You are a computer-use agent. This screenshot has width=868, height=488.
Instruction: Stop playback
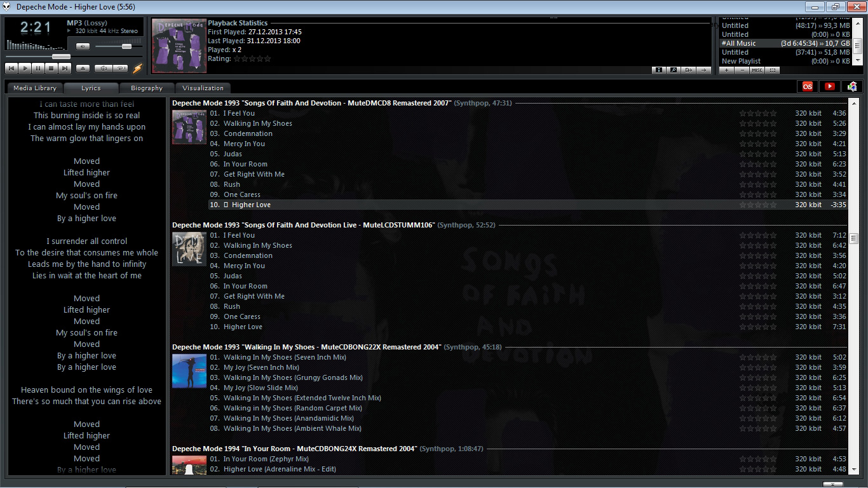(51, 68)
